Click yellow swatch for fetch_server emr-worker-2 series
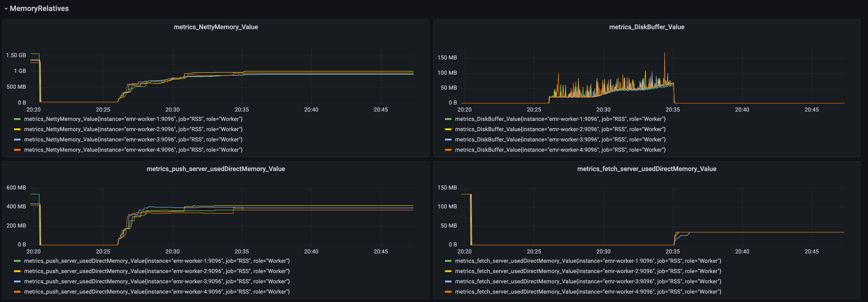The height and width of the screenshot is (302, 868). coord(448,271)
